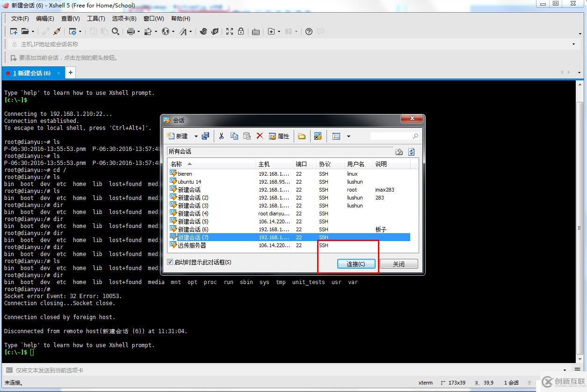587x392 pixels.
Task: Add a new tab with plus button
Action: pyautogui.click(x=70, y=72)
